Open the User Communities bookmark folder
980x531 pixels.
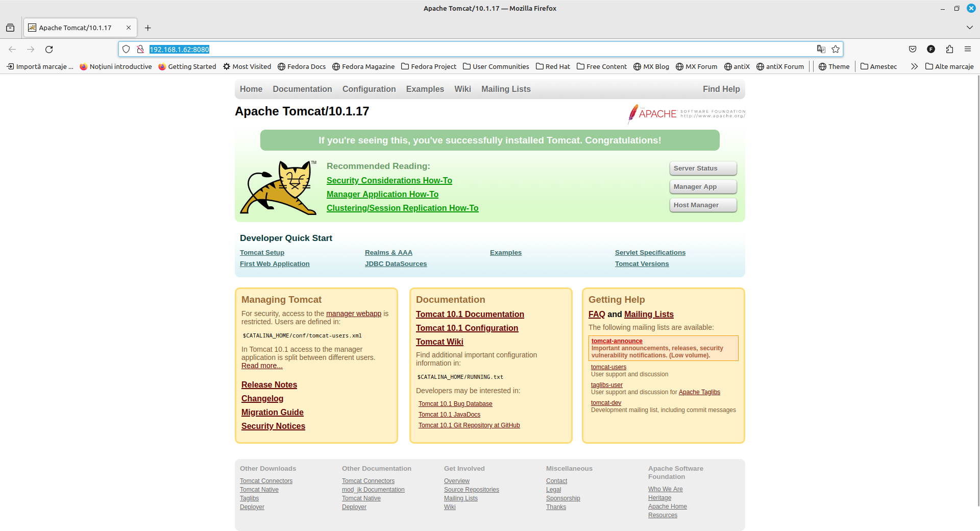pos(496,66)
